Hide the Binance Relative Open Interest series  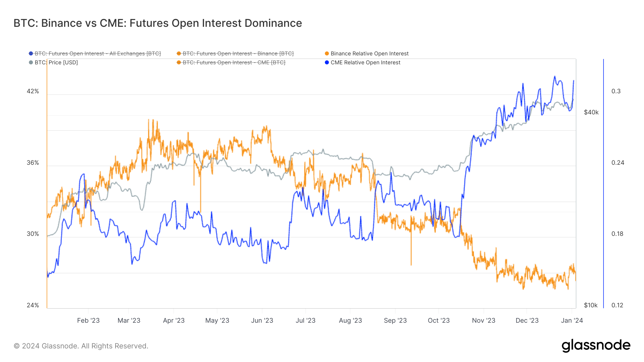(370, 54)
